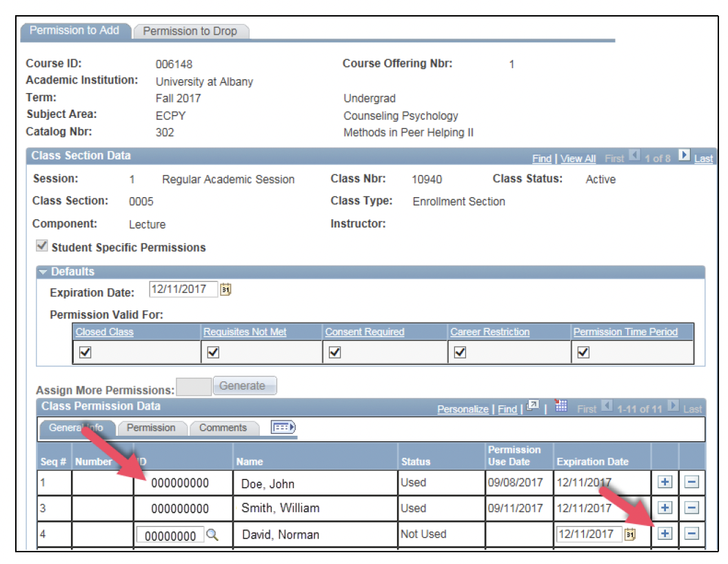Click the Generate button
The height and width of the screenshot is (564, 728).
coord(244,385)
